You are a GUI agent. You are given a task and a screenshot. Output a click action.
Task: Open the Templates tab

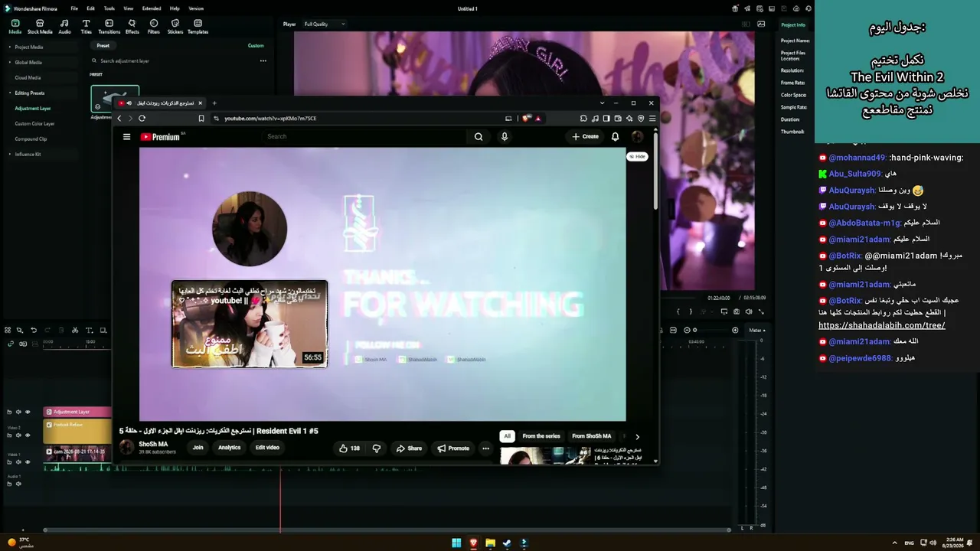(198, 27)
